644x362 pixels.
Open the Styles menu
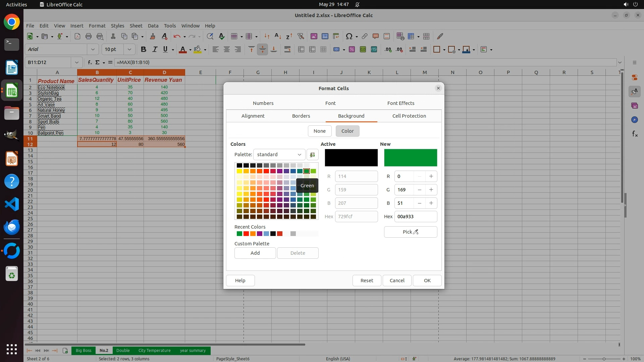pos(117,26)
